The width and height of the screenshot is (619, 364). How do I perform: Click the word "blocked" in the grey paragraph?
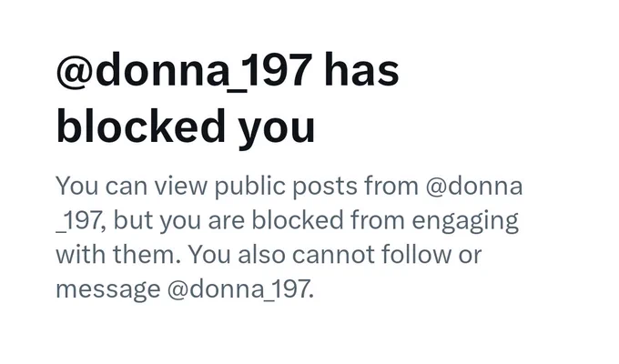pos(298,220)
